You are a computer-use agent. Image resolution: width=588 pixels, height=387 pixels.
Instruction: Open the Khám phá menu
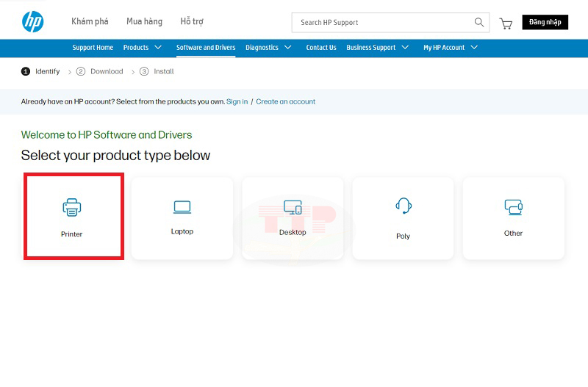[x=90, y=21]
